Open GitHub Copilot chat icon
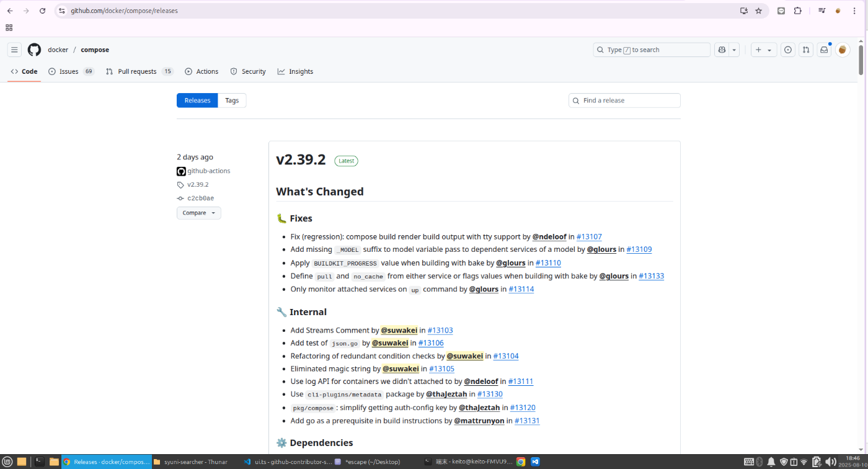This screenshot has width=868, height=469. tap(721, 50)
